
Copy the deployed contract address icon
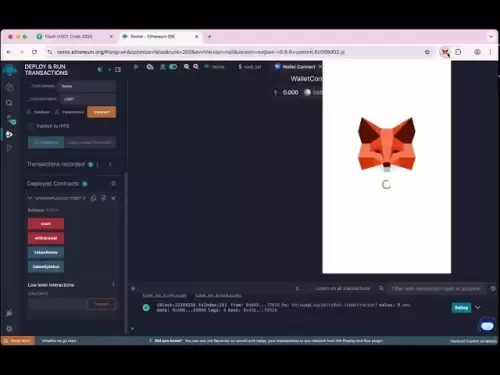[x=94, y=198]
